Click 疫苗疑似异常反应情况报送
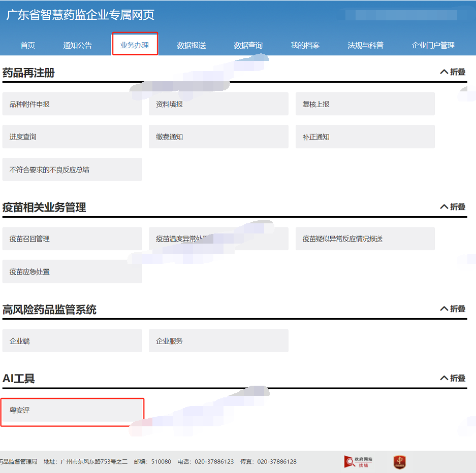The image size is (476, 473). pyautogui.click(x=365, y=239)
